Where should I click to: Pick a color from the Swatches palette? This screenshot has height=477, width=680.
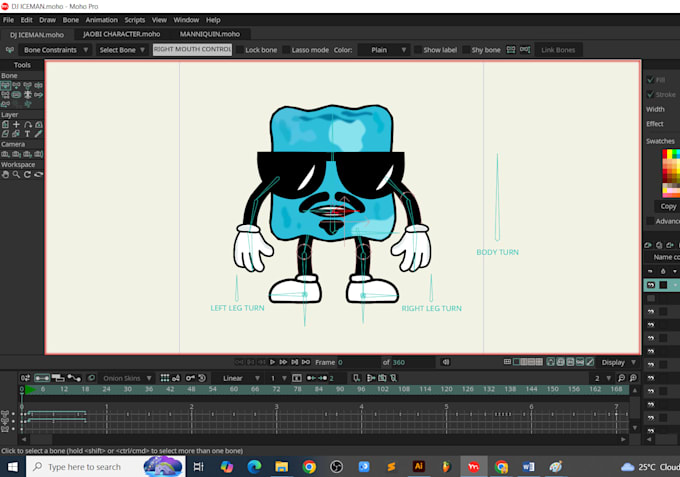670,173
